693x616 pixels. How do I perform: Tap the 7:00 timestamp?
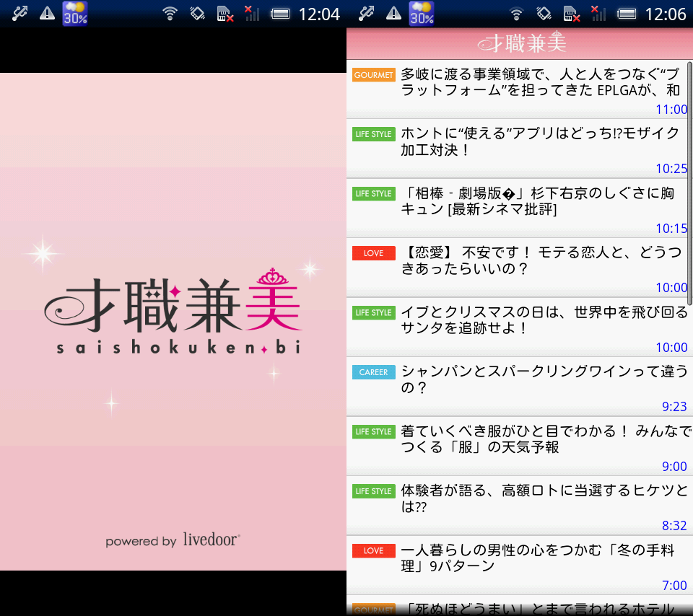pos(674,585)
